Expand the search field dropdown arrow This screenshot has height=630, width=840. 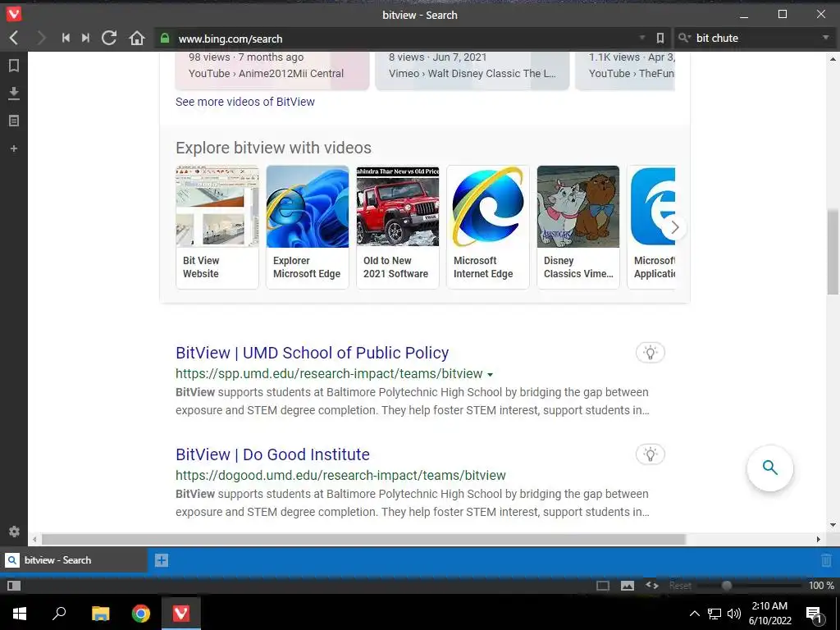tap(825, 38)
